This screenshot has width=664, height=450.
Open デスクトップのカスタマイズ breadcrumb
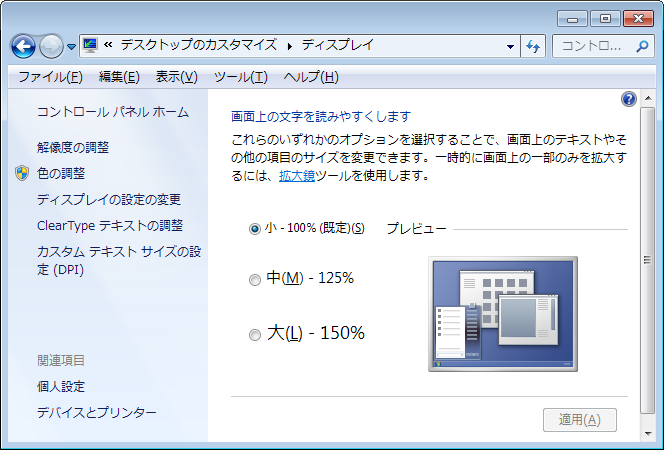pos(199,45)
